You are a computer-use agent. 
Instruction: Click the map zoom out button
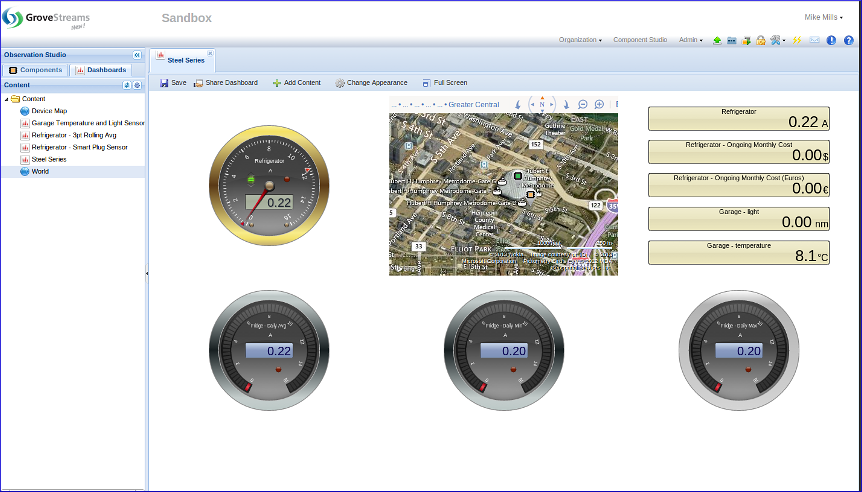click(583, 104)
